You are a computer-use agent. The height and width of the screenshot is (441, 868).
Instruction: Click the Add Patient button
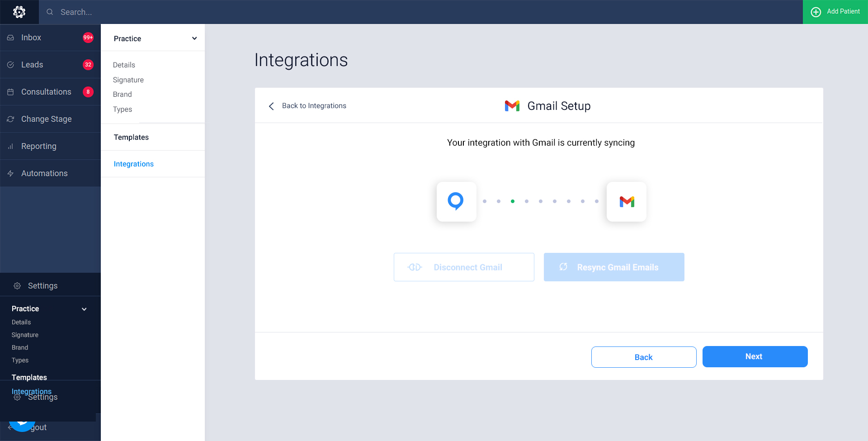pyautogui.click(x=835, y=12)
